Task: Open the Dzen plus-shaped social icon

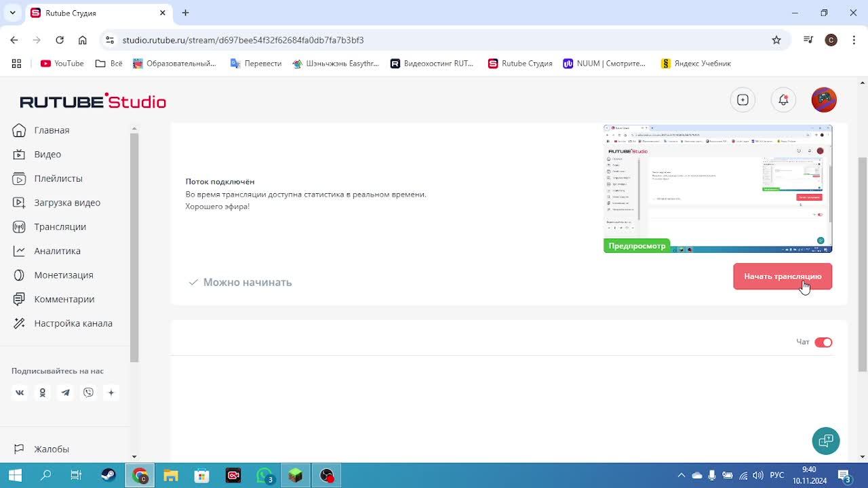Action: click(x=111, y=392)
